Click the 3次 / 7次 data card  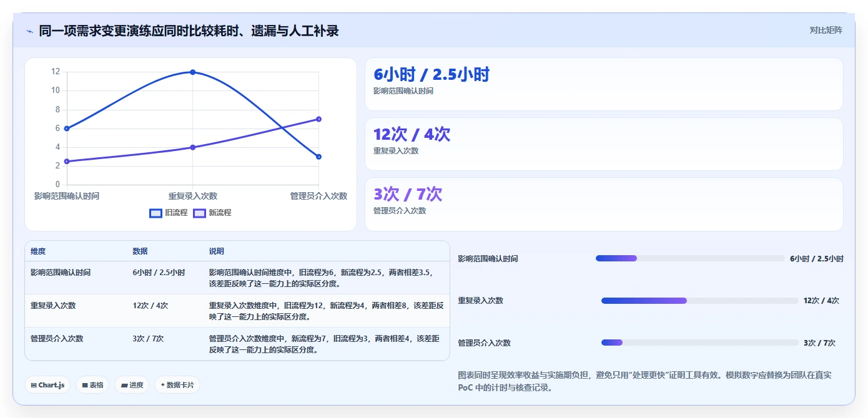tap(604, 204)
